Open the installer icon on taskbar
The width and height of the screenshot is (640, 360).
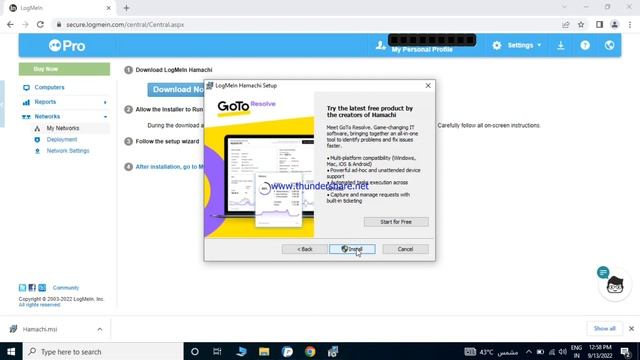[x=333, y=351]
